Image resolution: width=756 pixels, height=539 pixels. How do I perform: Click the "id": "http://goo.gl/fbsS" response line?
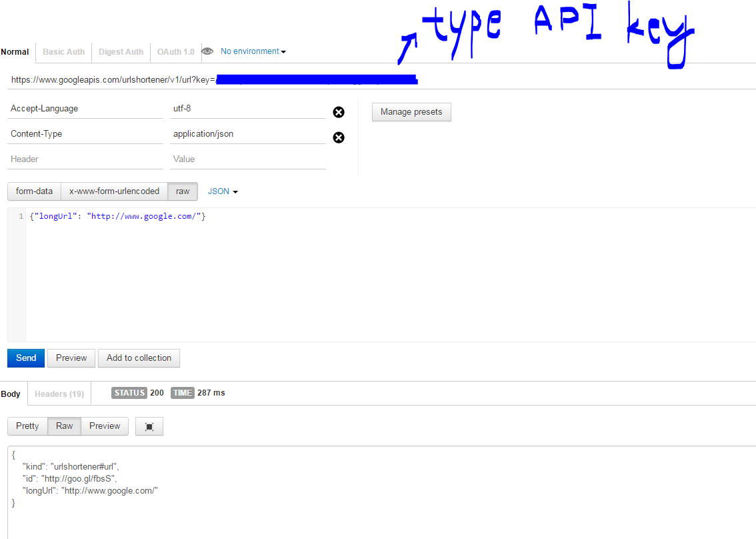tap(70, 479)
